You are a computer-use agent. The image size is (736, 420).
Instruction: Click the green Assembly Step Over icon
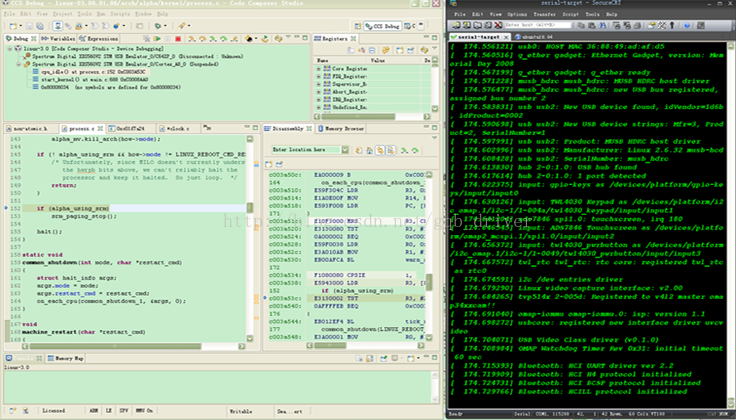pyautogui.click(x=223, y=38)
